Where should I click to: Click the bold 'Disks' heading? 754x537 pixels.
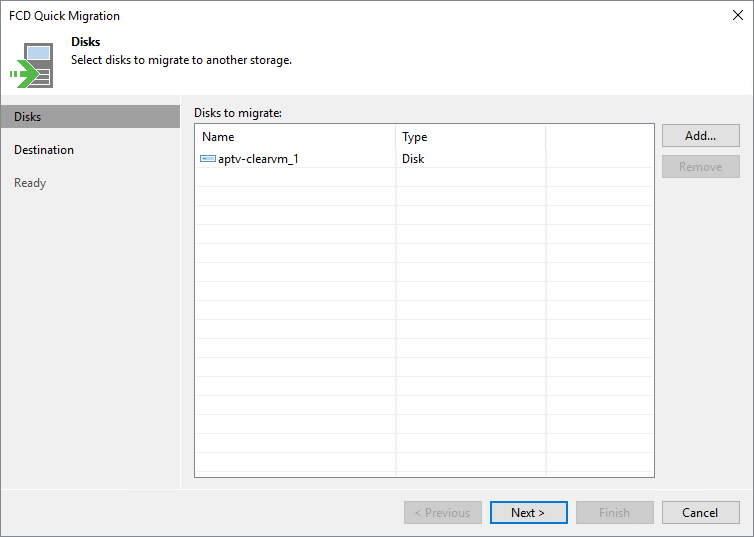[86, 42]
